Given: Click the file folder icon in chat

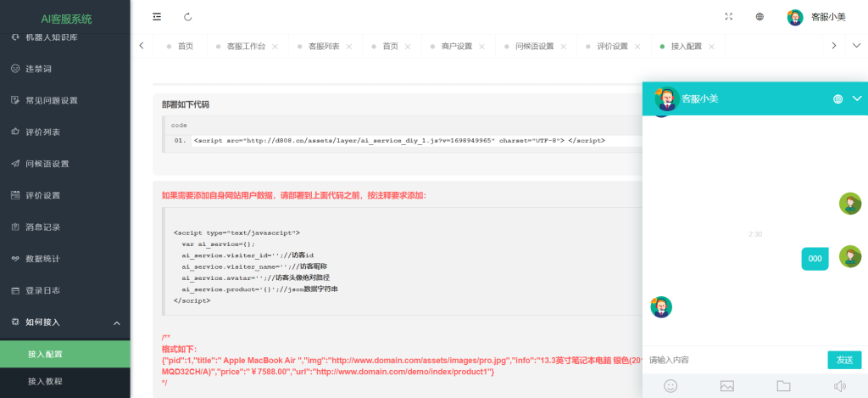Looking at the screenshot, I should tap(783, 386).
